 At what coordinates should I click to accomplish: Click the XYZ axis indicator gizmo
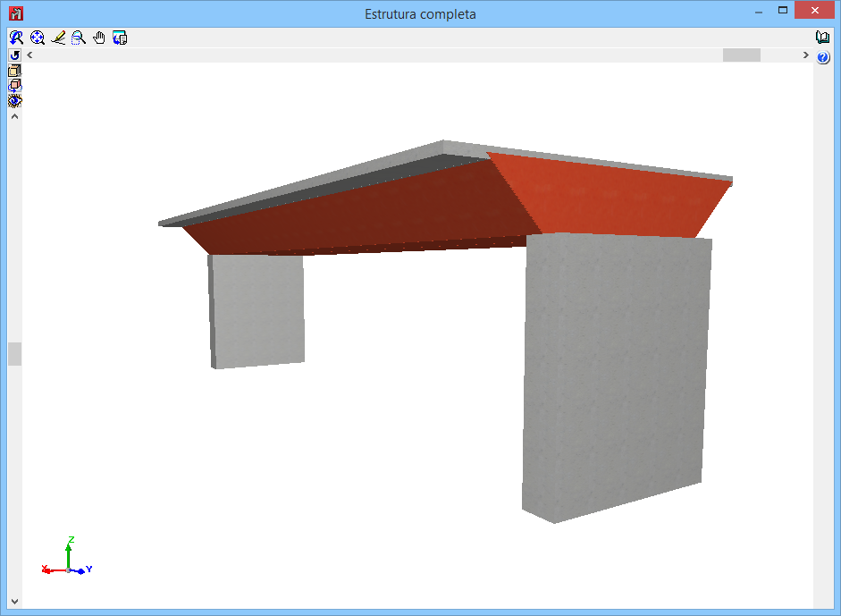[x=68, y=556]
